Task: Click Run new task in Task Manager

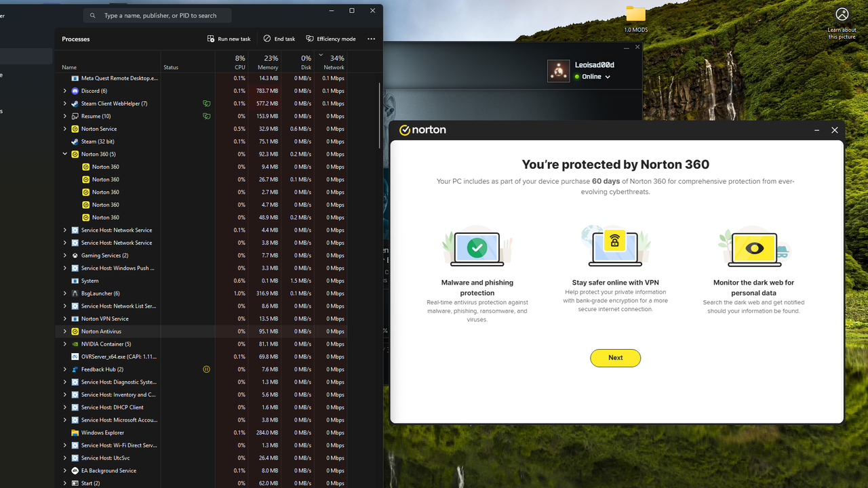Action: point(229,39)
